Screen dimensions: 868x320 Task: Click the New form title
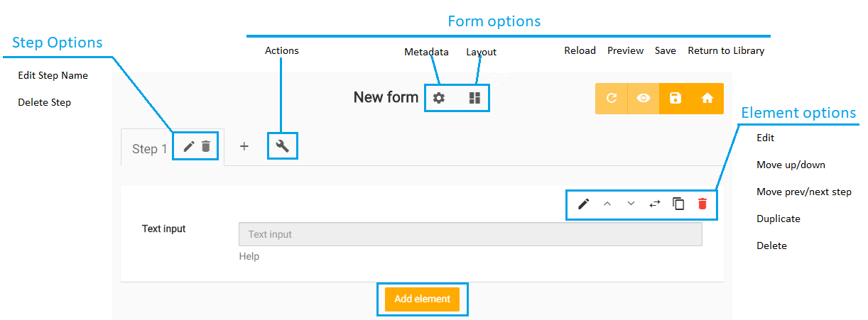(x=386, y=97)
